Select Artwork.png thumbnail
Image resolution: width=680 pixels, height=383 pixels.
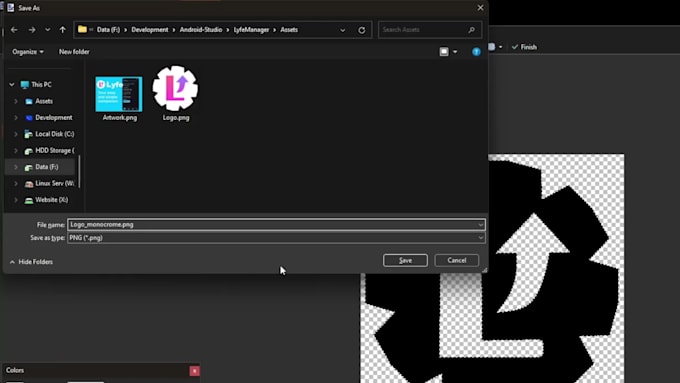pos(119,94)
